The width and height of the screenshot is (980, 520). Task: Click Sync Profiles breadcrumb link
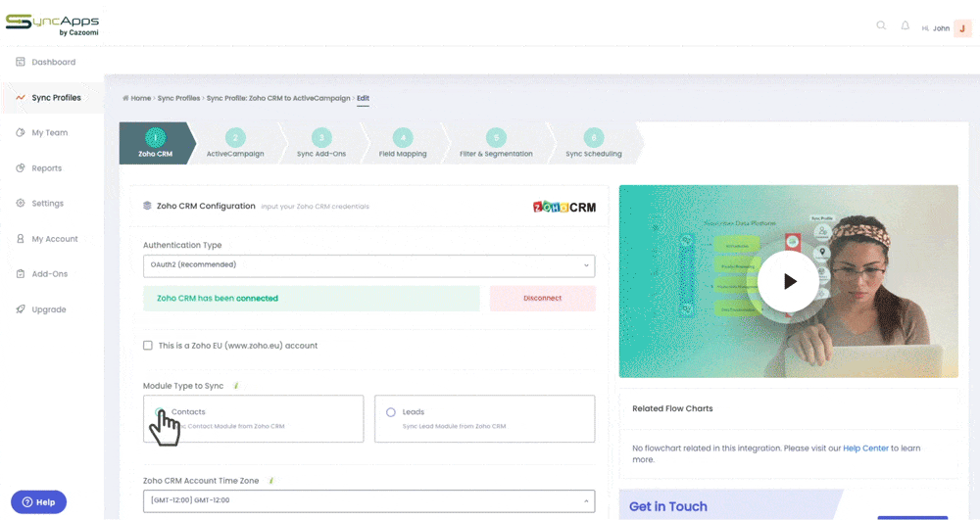coord(178,98)
